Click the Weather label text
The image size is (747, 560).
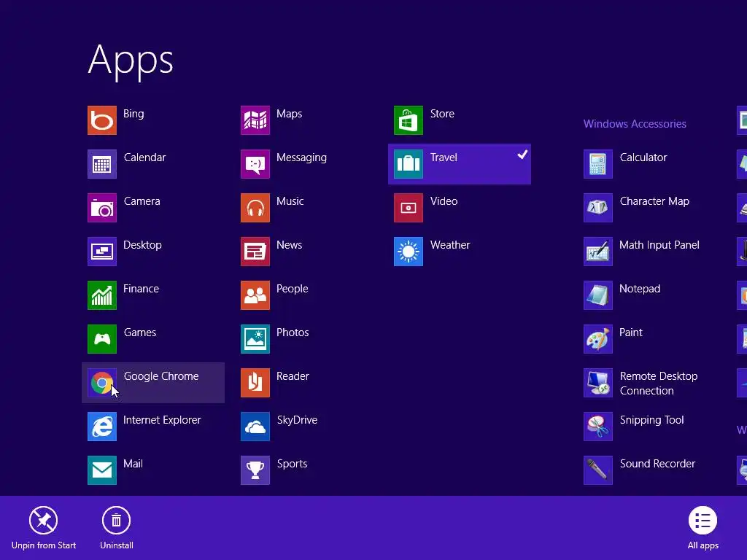[450, 245]
